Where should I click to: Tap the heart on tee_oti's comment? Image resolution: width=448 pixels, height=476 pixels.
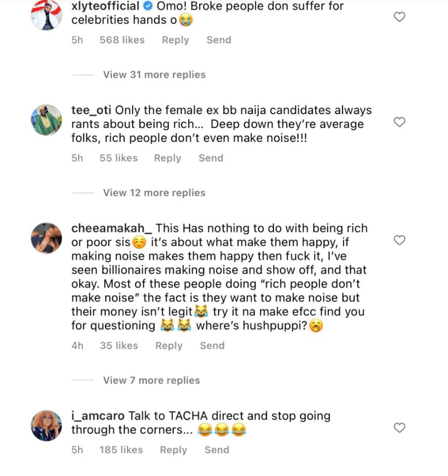tap(399, 122)
